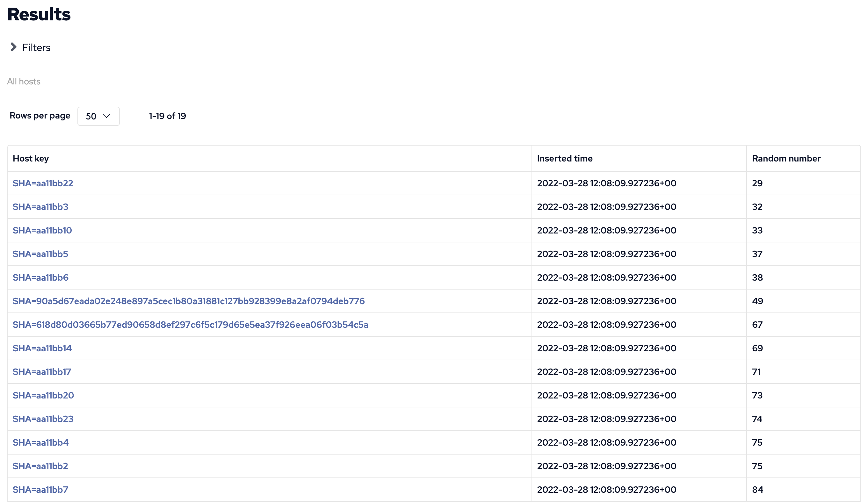This screenshot has width=868, height=502.
Task: Open host link SHA=aa11bb7
Action: coord(40,490)
